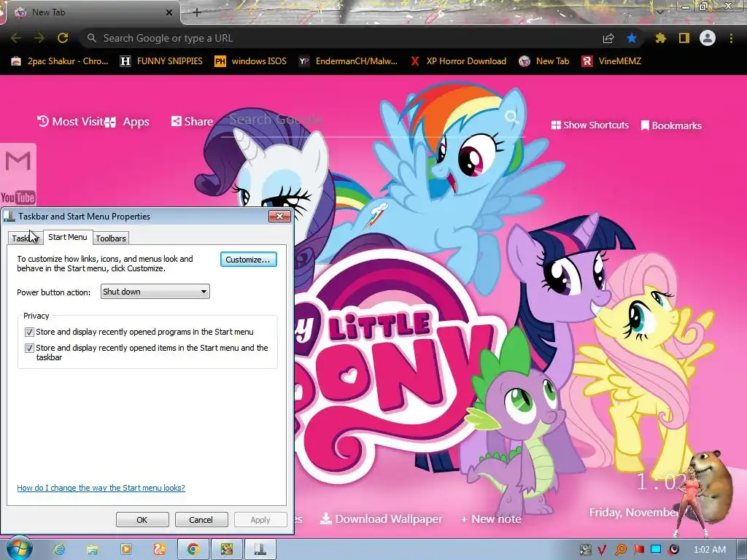
Task: Open Apps on the new tab page
Action: click(x=128, y=122)
